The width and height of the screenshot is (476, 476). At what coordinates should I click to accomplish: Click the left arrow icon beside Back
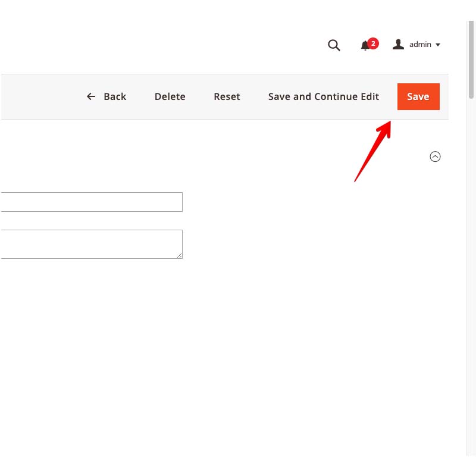[x=91, y=96]
